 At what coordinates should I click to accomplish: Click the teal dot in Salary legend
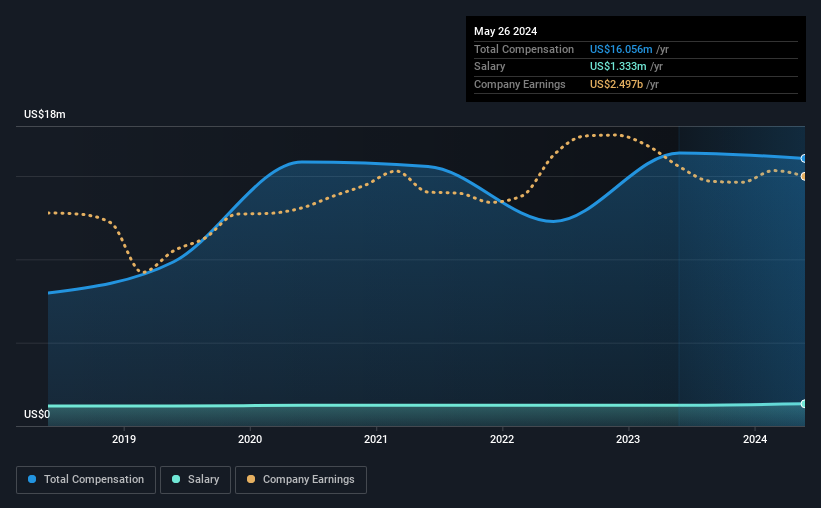point(176,479)
